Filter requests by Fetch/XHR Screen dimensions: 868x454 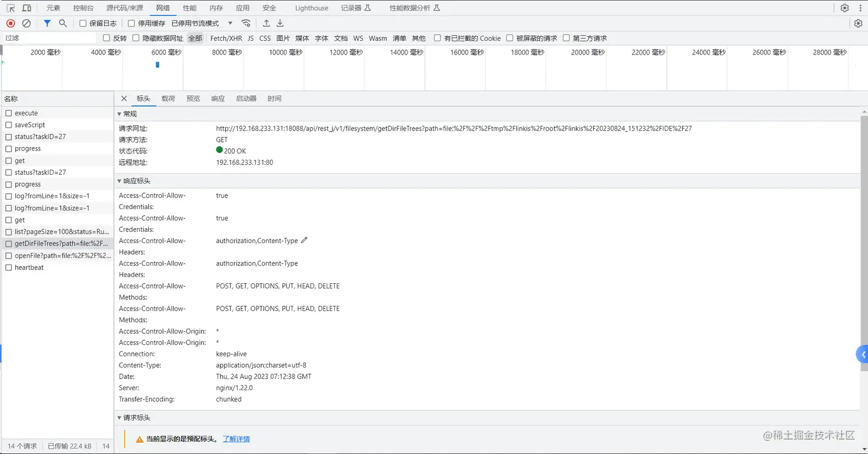click(x=226, y=39)
